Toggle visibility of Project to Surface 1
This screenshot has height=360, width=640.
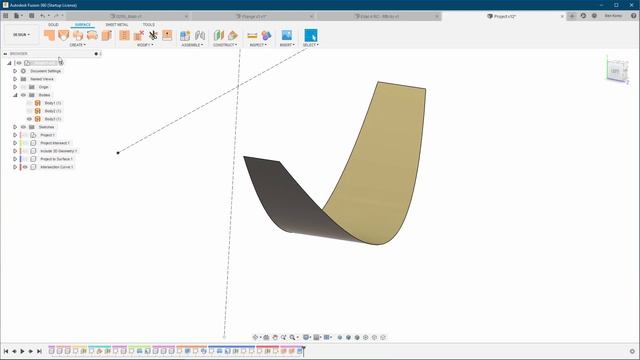pyautogui.click(x=25, y=159)
